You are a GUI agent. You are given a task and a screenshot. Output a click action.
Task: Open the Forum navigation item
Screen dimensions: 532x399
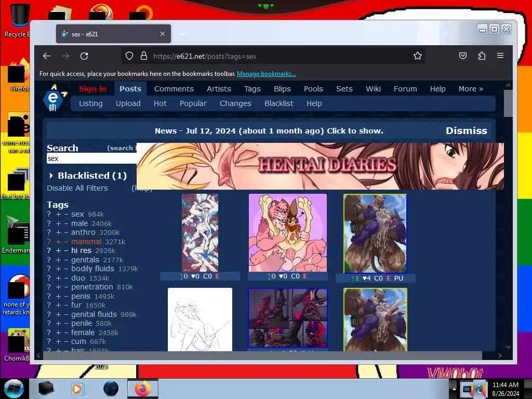405,89
